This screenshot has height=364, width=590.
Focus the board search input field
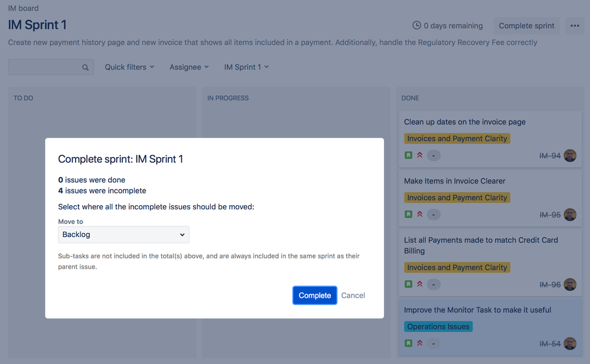click(51, 67)
